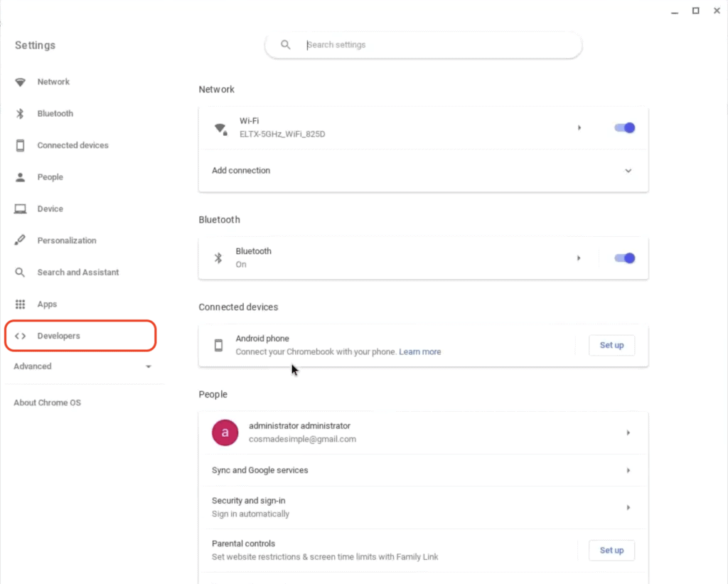Viewport: 728px width, 584px height.
Task: Click the Device laptop icon
Action: (21, 208)
